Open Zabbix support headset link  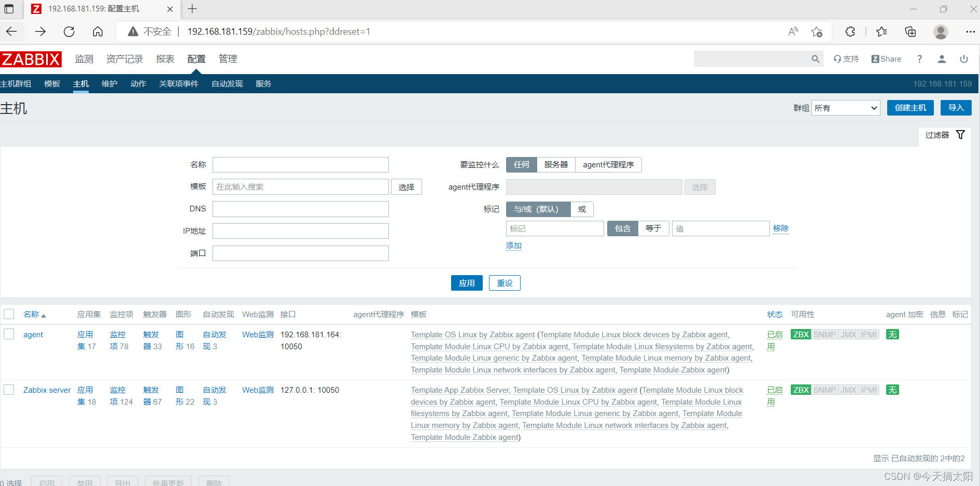tap(846, 59)
